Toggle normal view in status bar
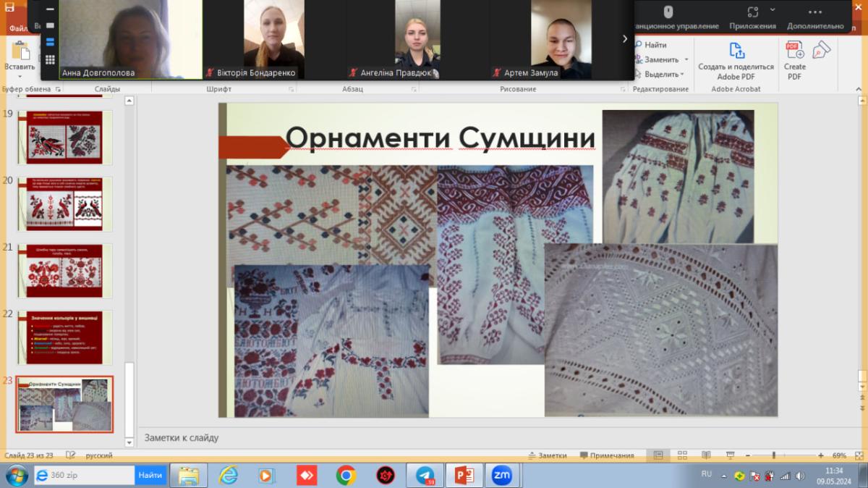Screen dimensions: 868x488 coord(658,455)
